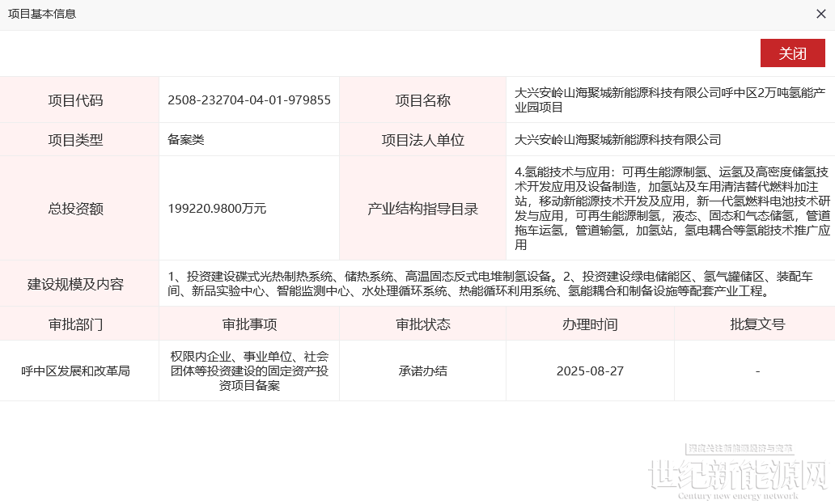
Task: Click the 项目法人单位 label cell
Action: pos(422,140)
